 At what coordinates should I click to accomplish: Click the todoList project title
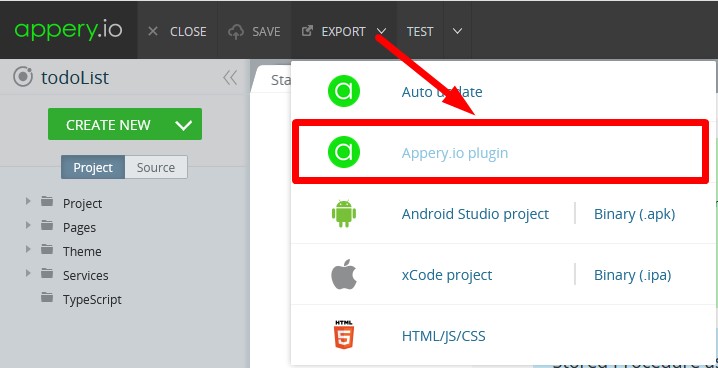point(75,78)
